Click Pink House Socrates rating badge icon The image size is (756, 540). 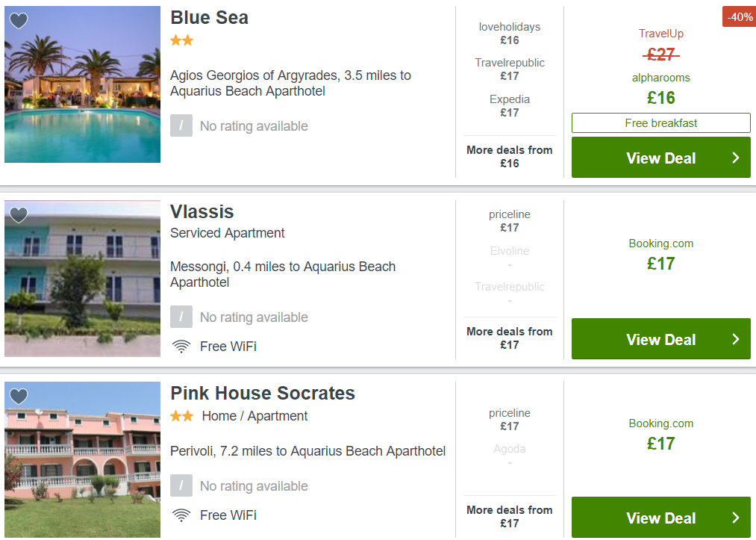[x=181, y=485]
